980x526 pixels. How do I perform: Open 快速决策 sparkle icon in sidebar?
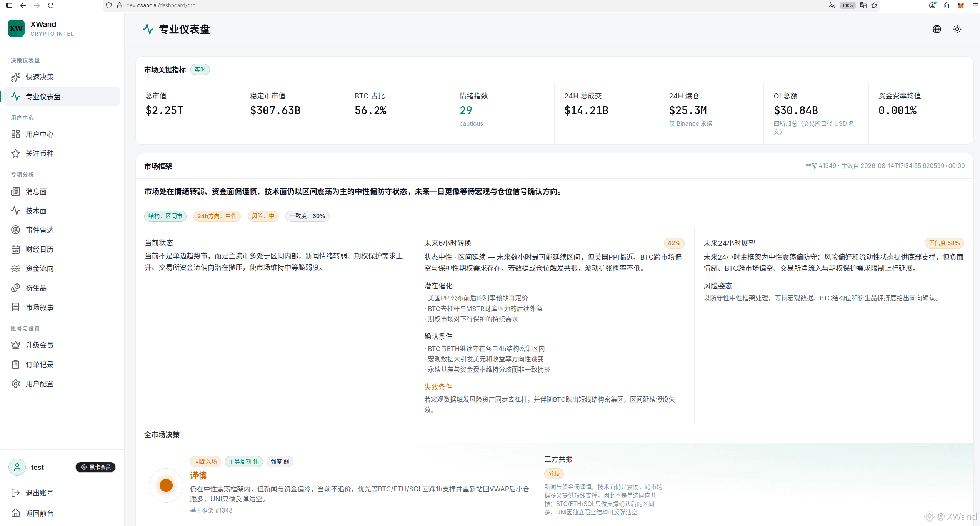(x=15, y=77)
